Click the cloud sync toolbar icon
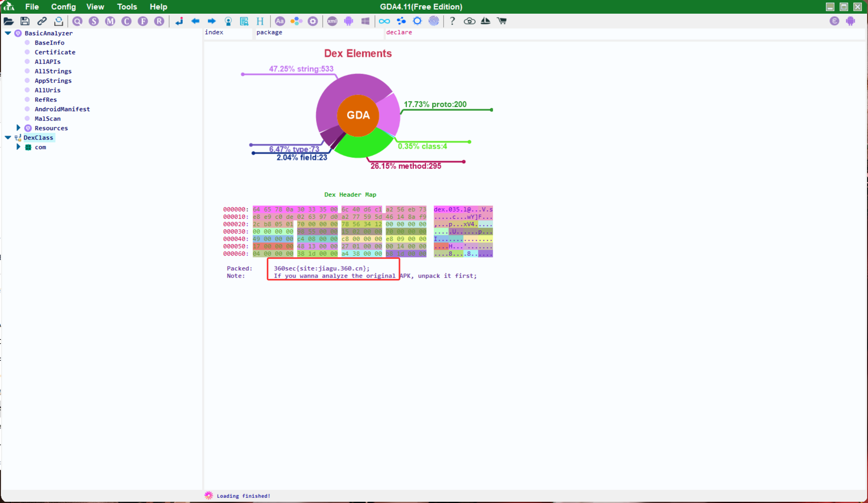868x503 pixels. click(469, 21)
